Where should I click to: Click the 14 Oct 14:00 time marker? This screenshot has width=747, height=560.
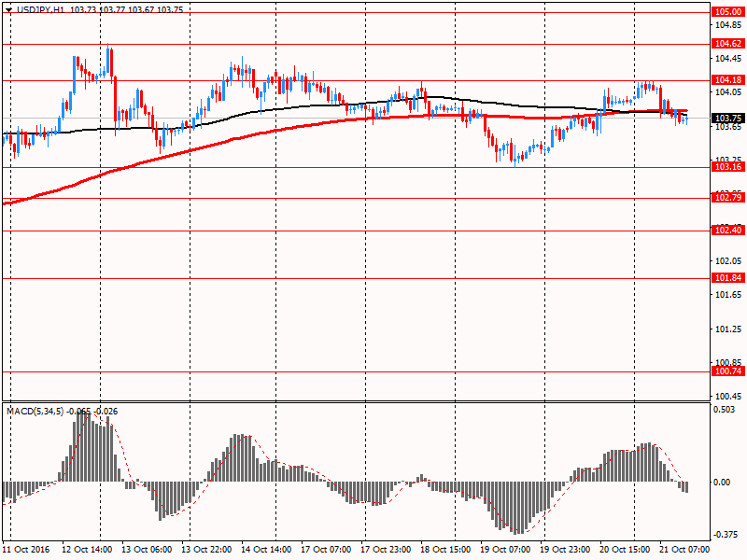coord(268,551)
